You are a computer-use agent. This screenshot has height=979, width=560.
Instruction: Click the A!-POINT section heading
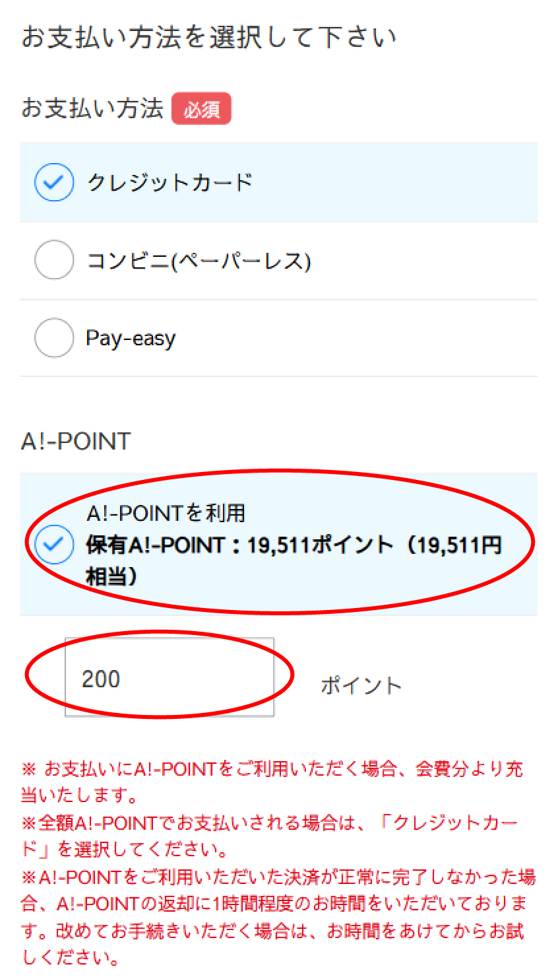(x=76, y=441)
